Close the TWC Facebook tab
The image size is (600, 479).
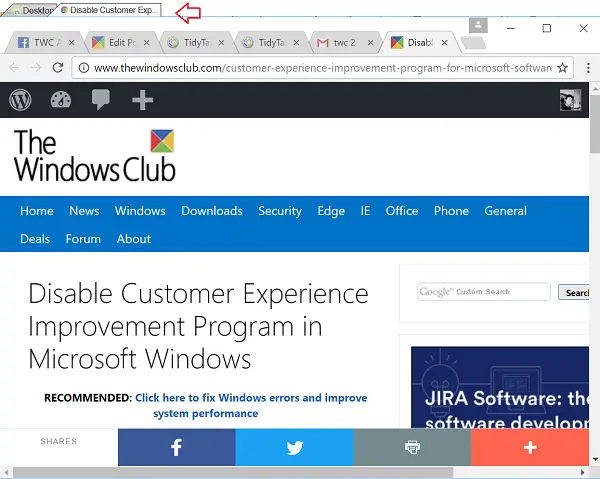pyautogui.click(x=72, y=43)
